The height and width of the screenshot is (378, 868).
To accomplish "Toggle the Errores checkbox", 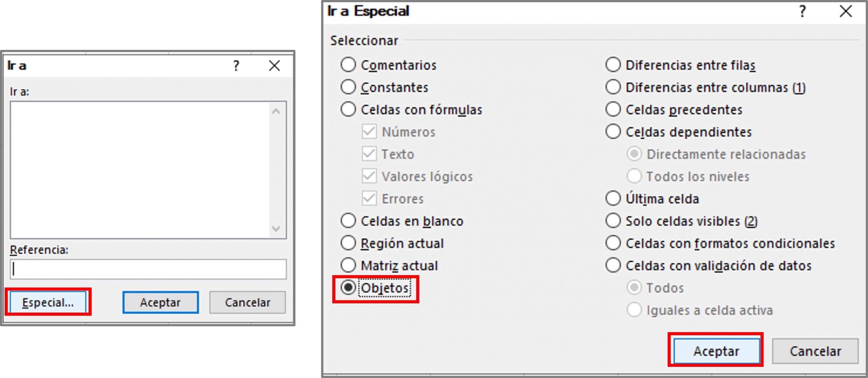I will pyautogui.click(x=370, y=199).
